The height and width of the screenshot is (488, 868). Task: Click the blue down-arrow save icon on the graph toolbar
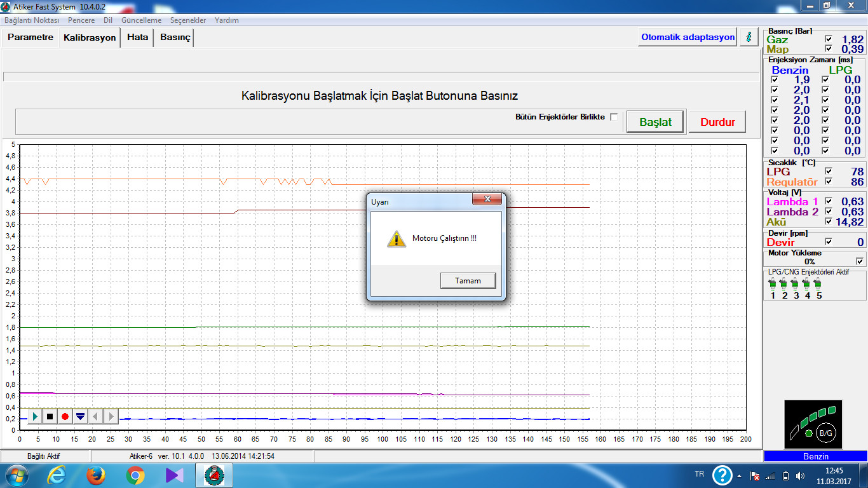[x=80, y=416]
